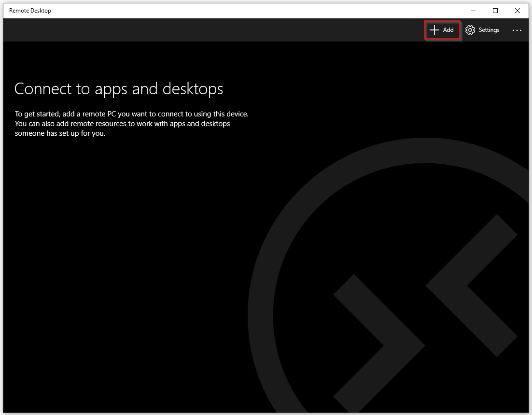This screenshot has width=532, height=415.
Task: Maximize the Remote Desktop window
Action: click(495, 10)
